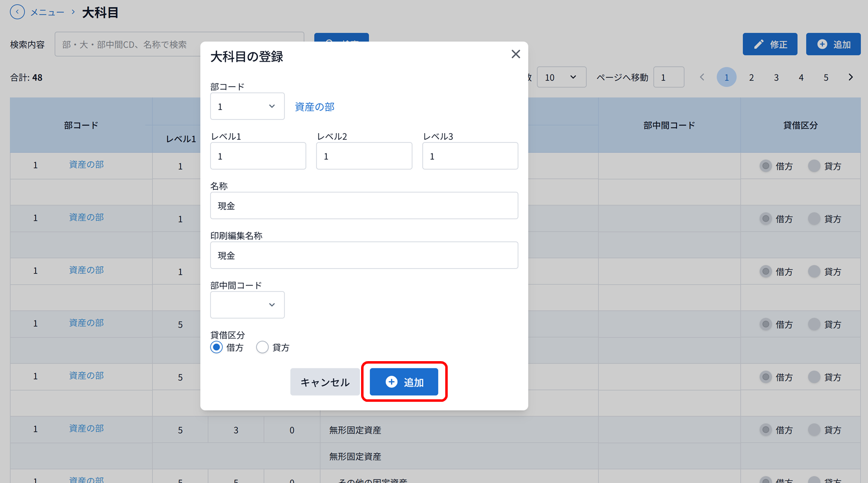
Task: Click the レベル1 input field
Action: pos(258,156)
